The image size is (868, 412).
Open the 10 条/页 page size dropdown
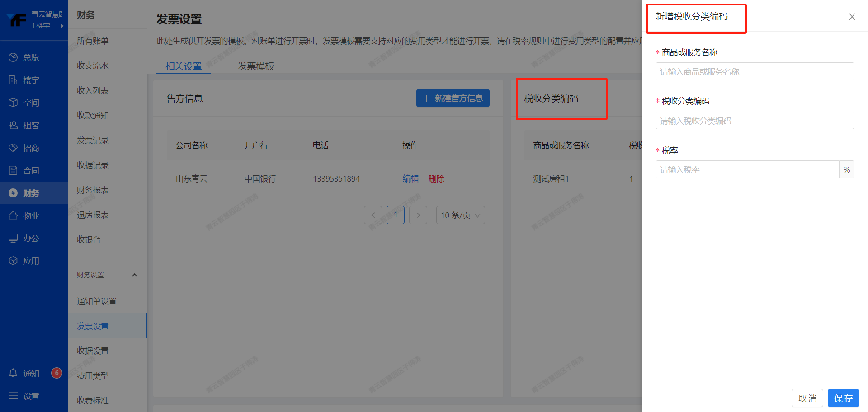(460, 215)
